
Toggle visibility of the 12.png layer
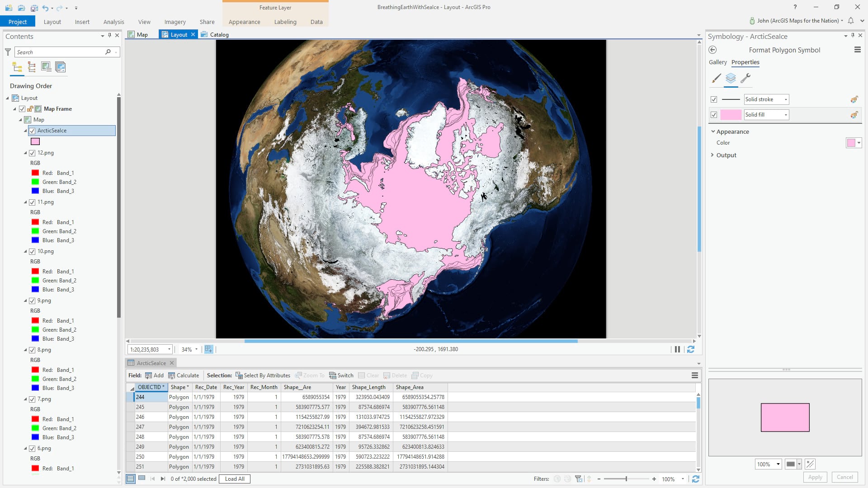(32, 153)
